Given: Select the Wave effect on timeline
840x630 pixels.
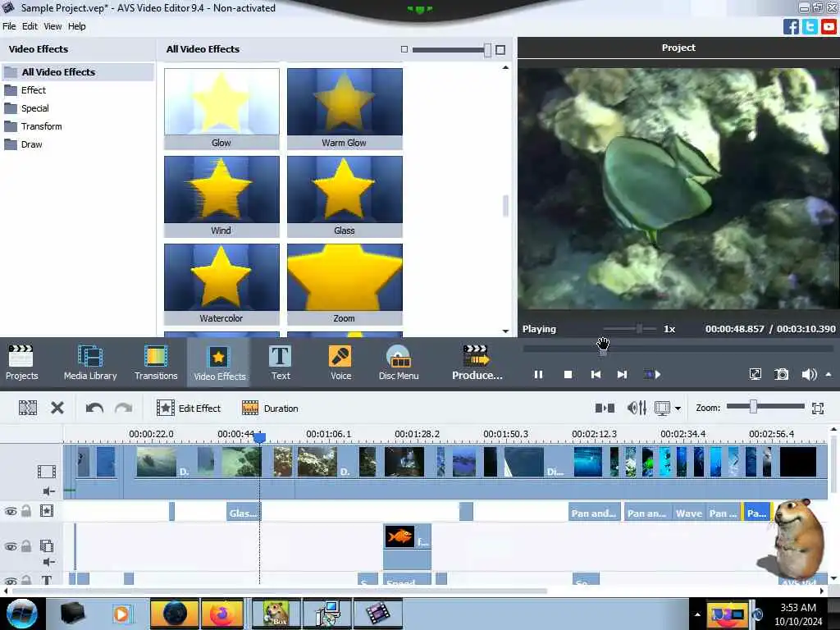Looking at the screenshot, I should pyautogui.click(x=689, y=514).
